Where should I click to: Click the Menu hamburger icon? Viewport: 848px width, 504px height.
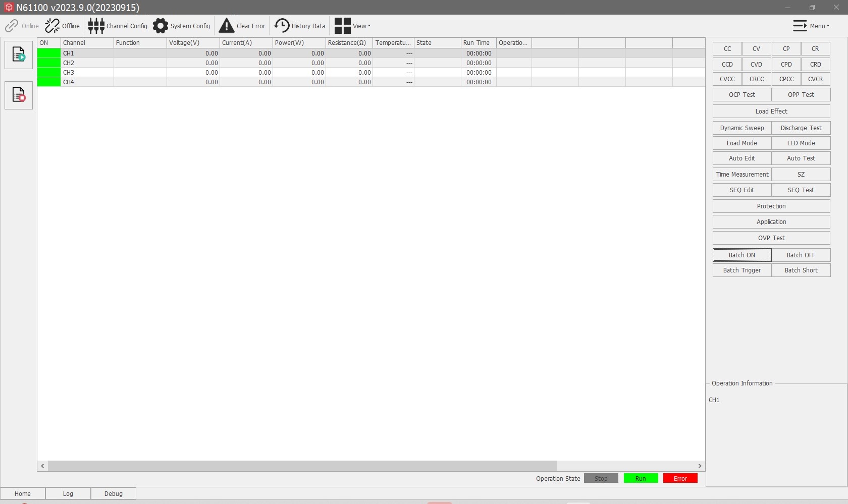(800, 26)
